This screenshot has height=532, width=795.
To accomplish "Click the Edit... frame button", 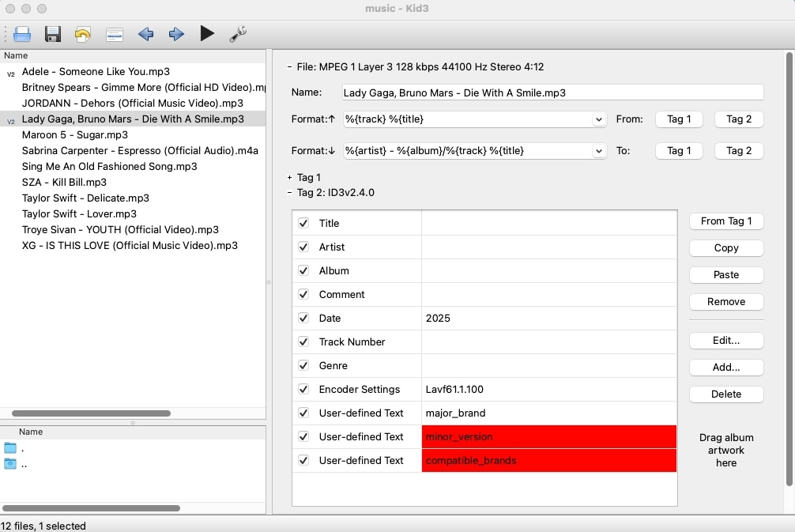I will (x=726, y=340).
